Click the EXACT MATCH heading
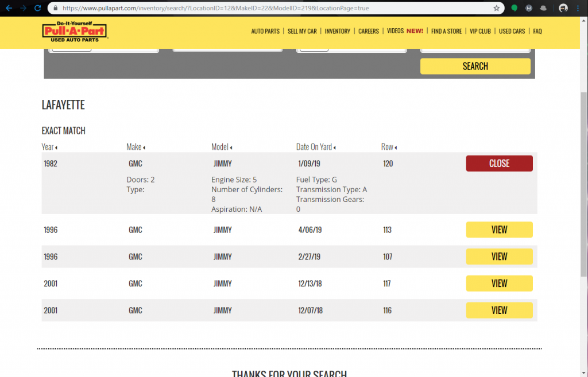588x377 pixels. (x=63, y=131)
